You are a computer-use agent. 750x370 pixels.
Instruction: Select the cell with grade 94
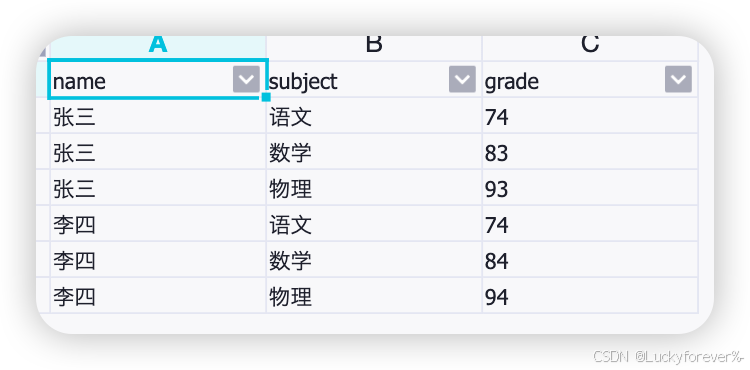(x=590, y=295)
